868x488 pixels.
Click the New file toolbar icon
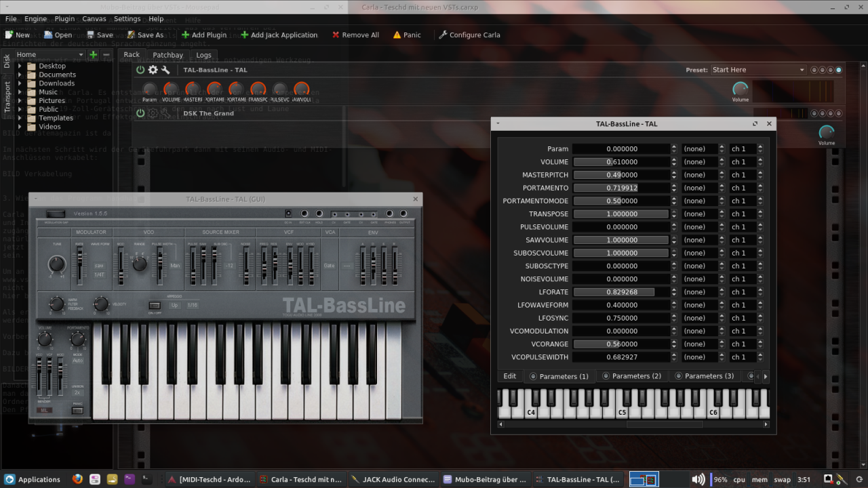18,35
